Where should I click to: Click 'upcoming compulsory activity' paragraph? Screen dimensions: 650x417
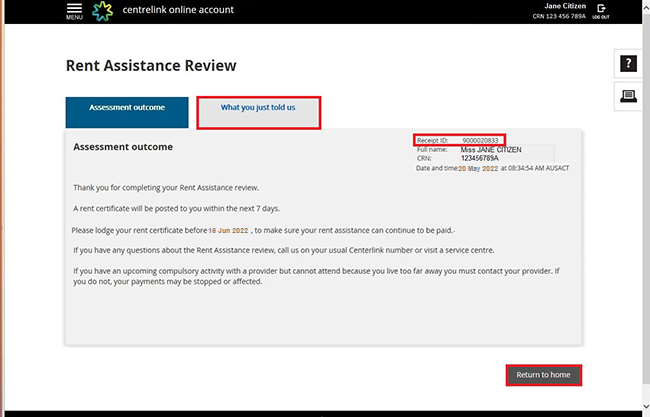click(316, 276)
